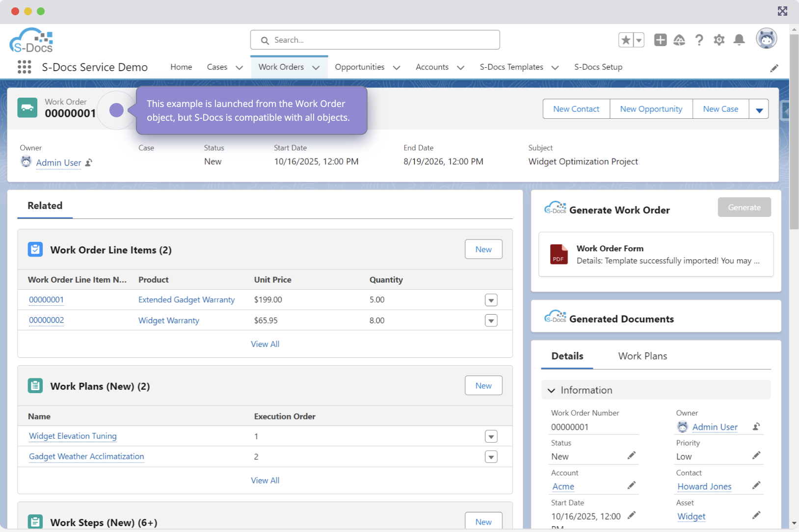799x532 pixels.
Task: Click the Work Steps list icon
Action: click(x=35, y=522)
